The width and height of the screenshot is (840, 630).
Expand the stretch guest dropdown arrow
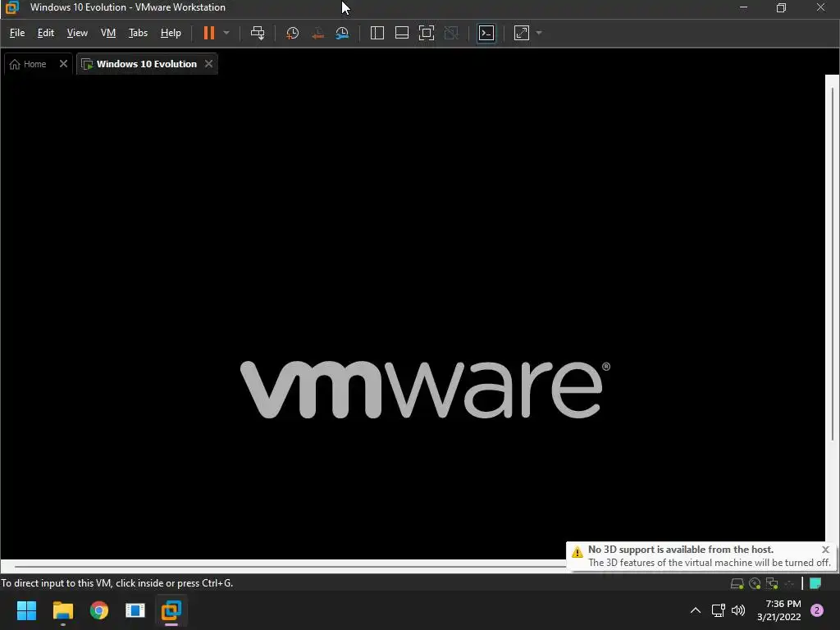click(539, 33)
